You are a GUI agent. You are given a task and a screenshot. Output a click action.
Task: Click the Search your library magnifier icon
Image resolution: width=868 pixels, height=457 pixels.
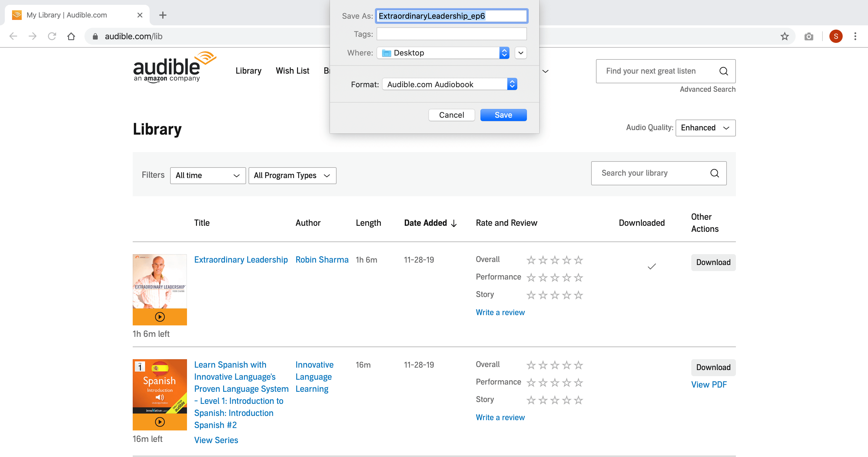click(714, 173)
